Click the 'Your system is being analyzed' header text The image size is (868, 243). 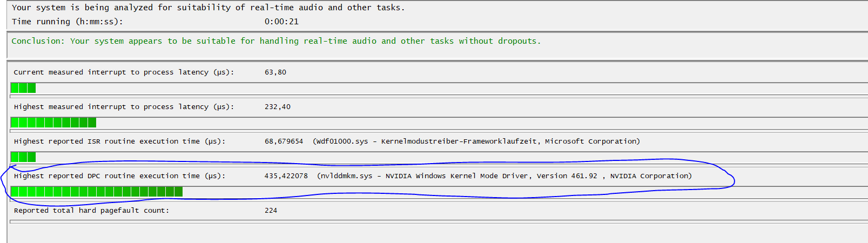[x=208, y=8]
